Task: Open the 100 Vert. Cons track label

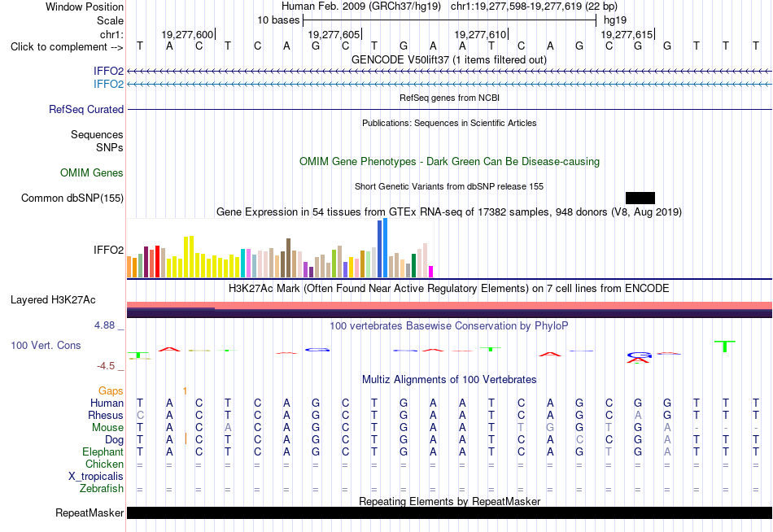Action: (x=46, y=345)
